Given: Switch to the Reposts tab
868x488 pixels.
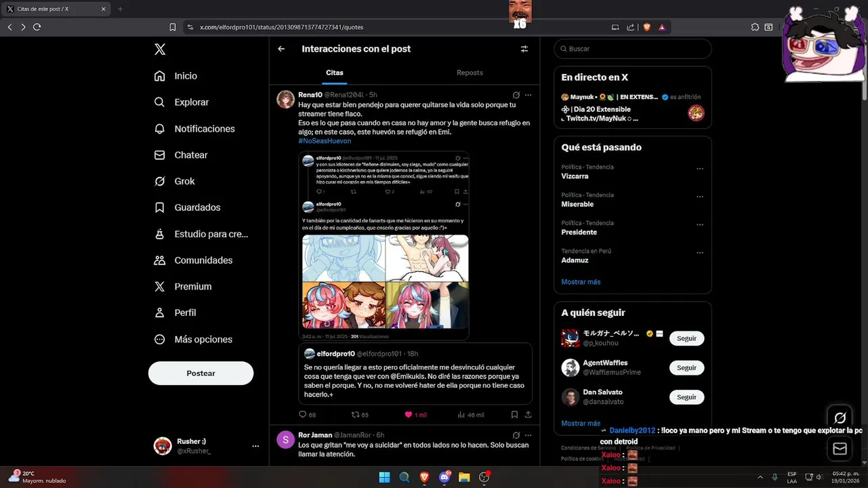Looking at the screenshot, I should 470,73.
